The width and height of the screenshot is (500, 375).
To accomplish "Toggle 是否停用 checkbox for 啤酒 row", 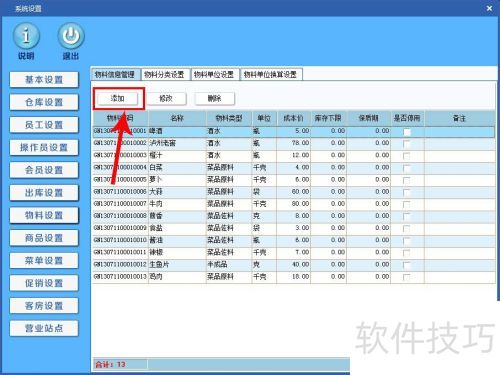I will click(x=407, y=132).
